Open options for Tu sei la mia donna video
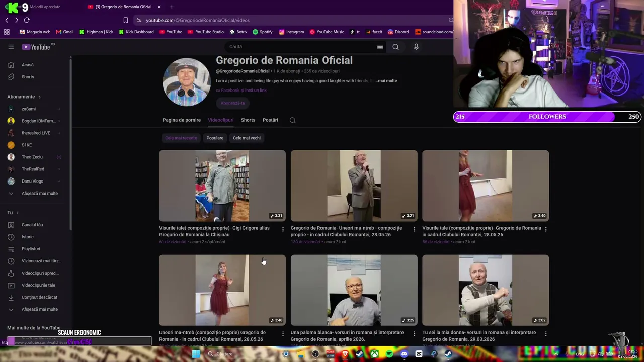This screenshot has width=644, height=362. pyautogui.click(x=546, y=334)
